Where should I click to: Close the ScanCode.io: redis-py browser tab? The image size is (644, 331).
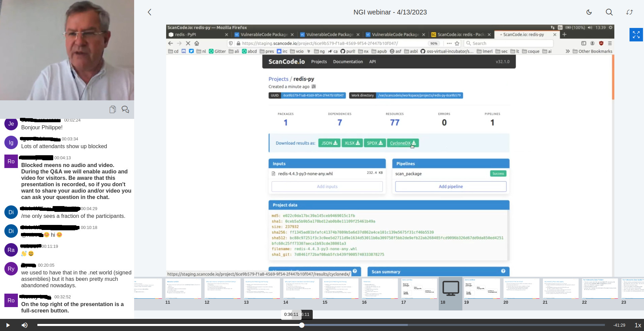click(x=555, y=34)
